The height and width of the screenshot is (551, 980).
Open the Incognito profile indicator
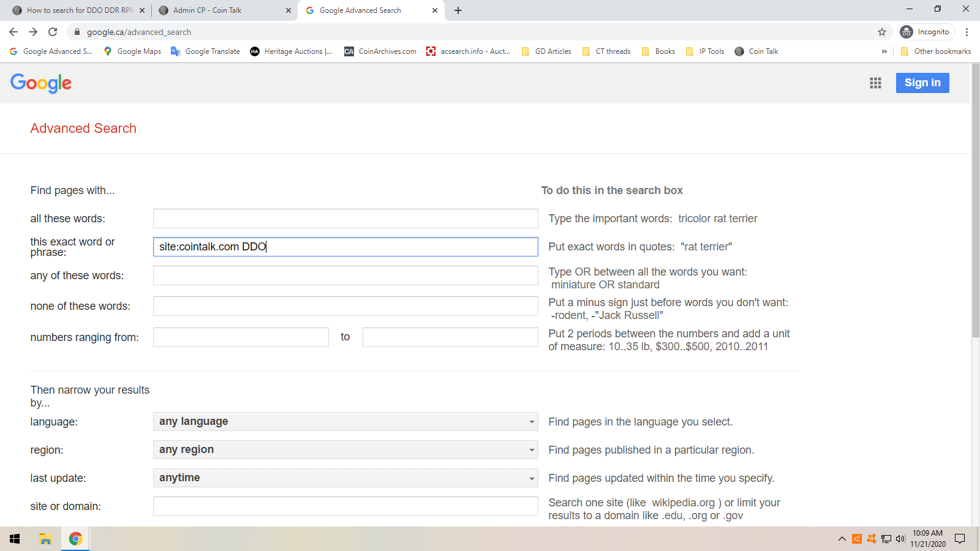click(927, 32)
